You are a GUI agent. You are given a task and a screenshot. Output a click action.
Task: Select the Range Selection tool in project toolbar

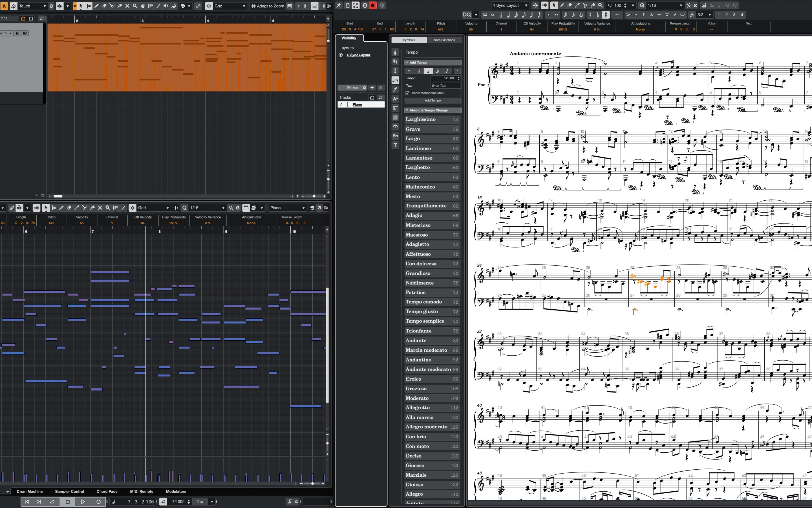pyautogui.click(x=89, y=6)
